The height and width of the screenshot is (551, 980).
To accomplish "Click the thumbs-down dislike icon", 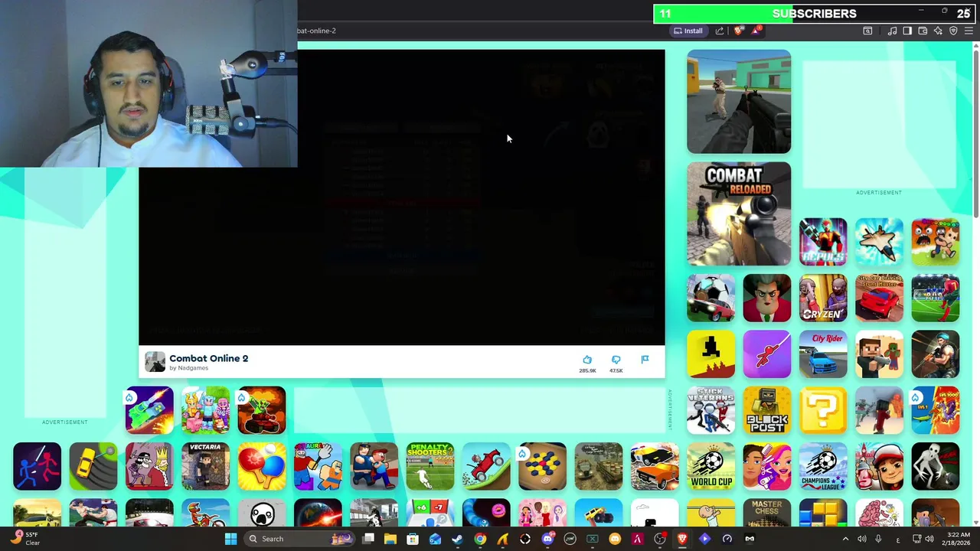I will (x=616, y=360).
